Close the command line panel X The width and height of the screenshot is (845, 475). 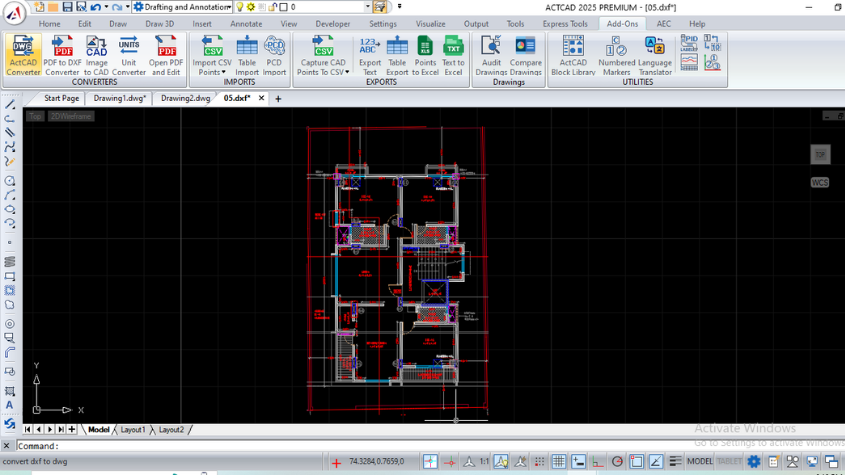pos(6,446)
